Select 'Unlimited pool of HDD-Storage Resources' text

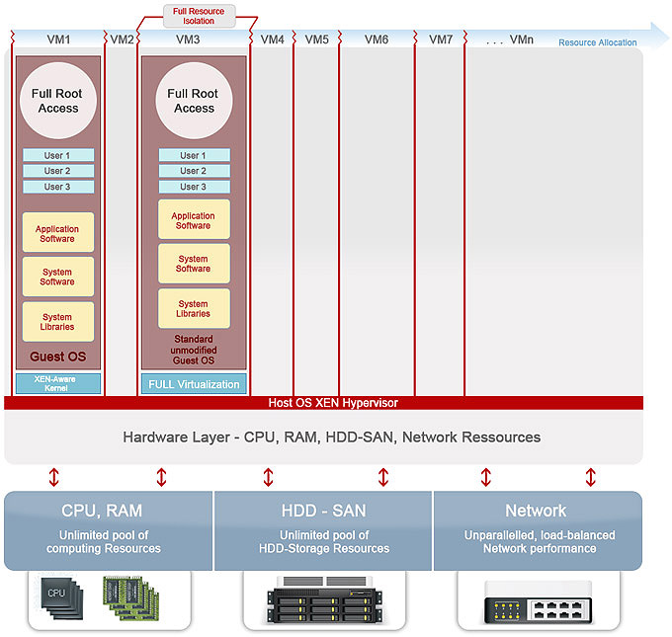(x=324, y=542)
